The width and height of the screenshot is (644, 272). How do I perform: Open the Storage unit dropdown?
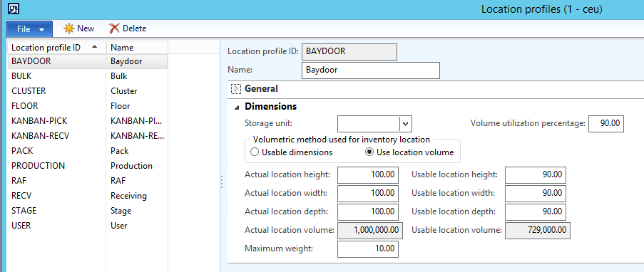click(x=405, y=123)
